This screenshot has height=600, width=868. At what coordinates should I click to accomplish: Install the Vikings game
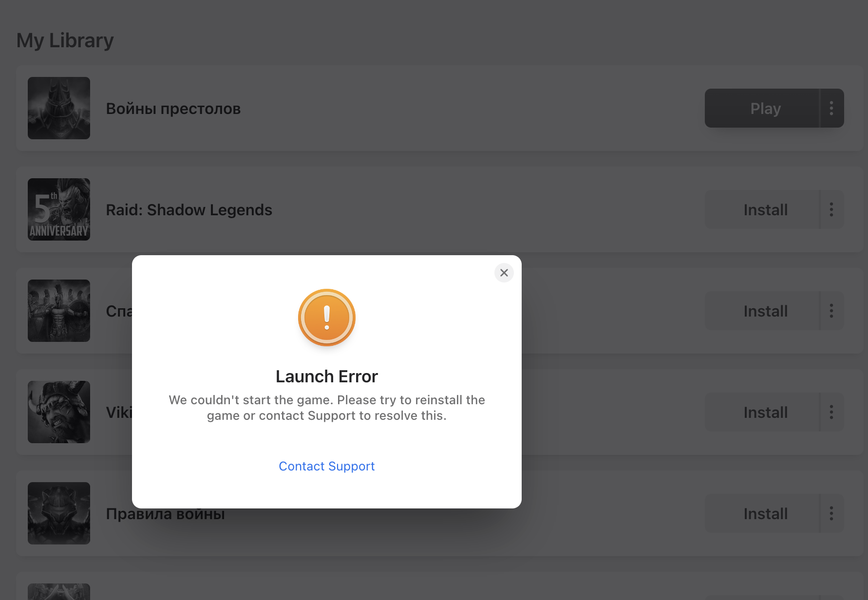[x=762, y=412]
